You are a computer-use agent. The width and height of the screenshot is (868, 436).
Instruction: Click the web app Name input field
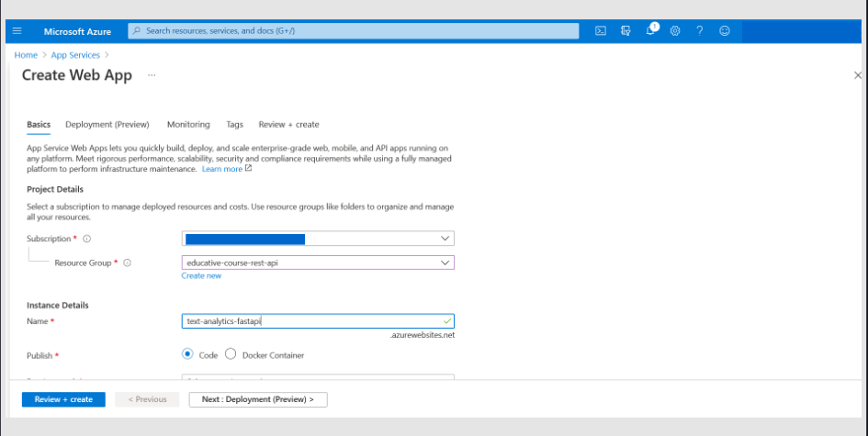pos(318,321)
